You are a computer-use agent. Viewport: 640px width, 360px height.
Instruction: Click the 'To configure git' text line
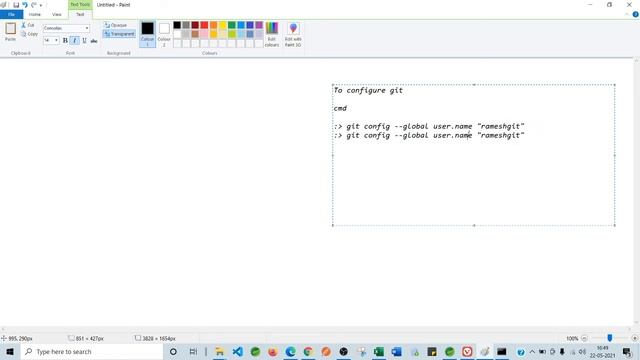click(369, 90)
